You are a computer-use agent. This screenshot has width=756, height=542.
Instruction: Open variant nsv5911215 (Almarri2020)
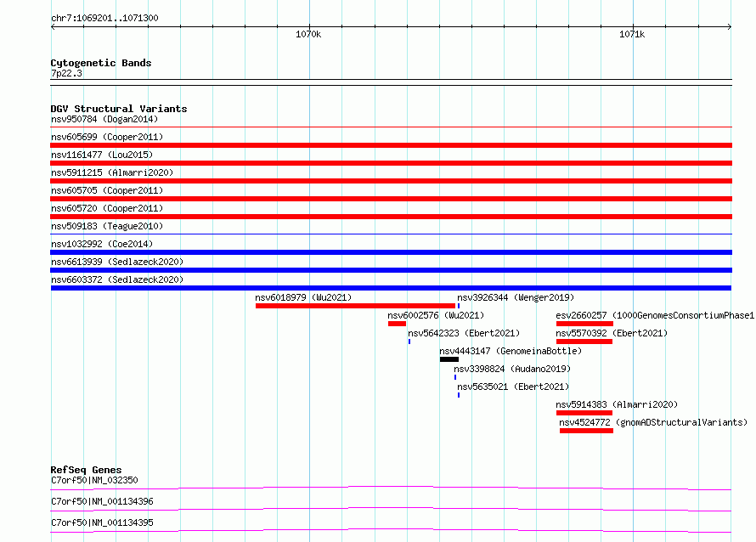[x=112, y=172]
